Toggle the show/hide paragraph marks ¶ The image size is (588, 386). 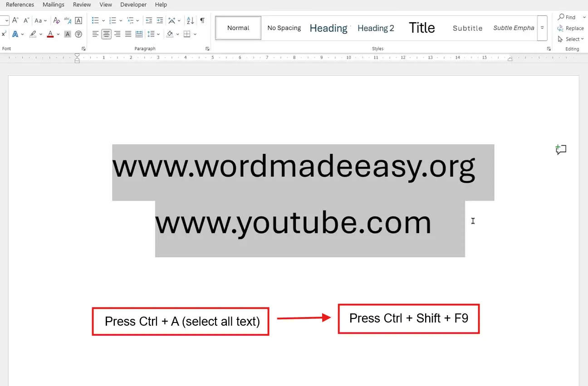pos(202,20)
